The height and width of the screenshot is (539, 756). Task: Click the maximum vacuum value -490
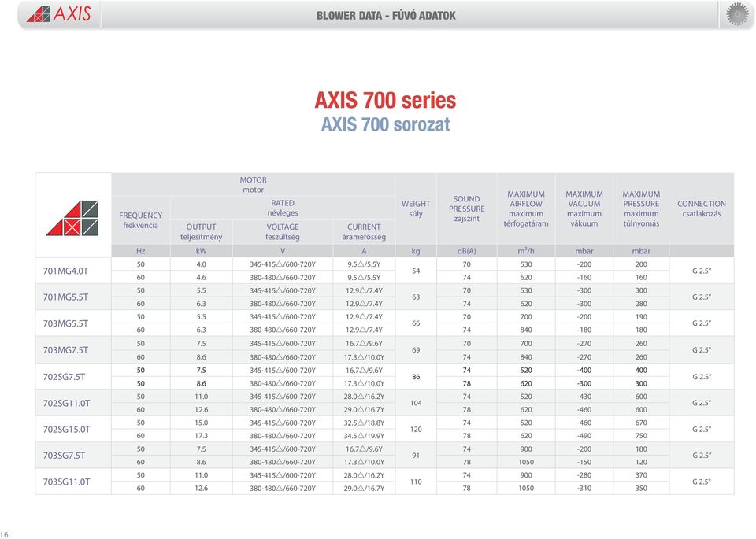pyautogui.click(x=584, y=435)
